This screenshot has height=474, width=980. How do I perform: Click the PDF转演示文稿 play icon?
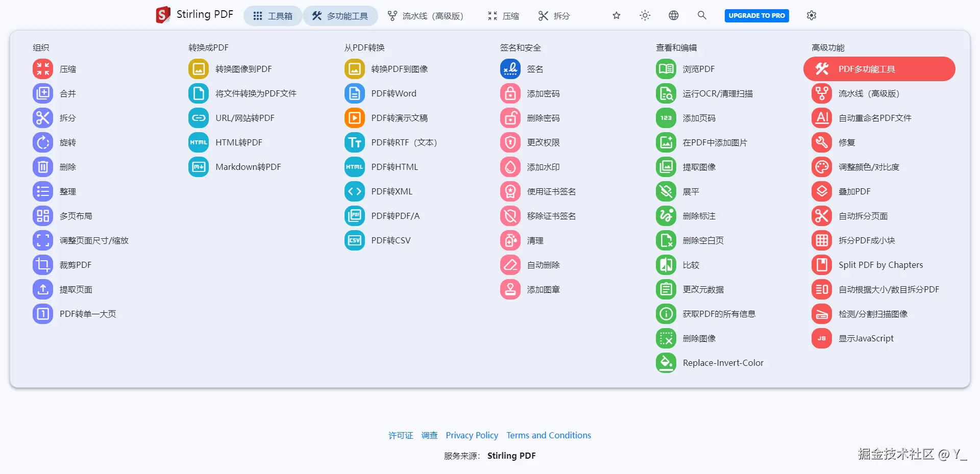point(355,118)
